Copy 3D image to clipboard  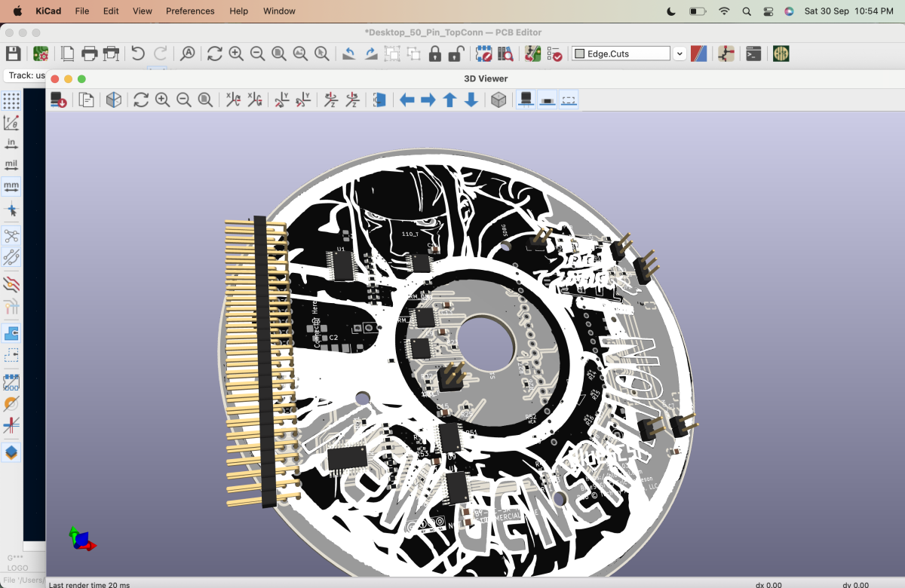pyautogui.click(x=86, y=100)
